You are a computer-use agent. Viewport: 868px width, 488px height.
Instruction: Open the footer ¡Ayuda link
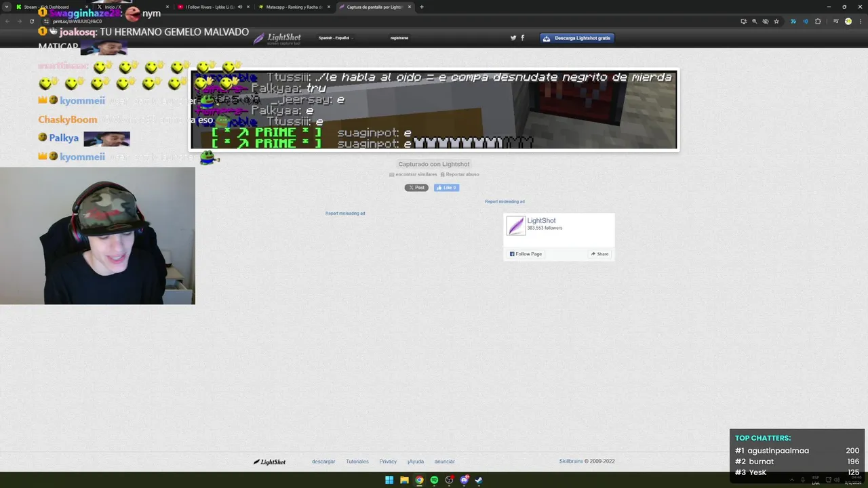[x=416, y=462]
